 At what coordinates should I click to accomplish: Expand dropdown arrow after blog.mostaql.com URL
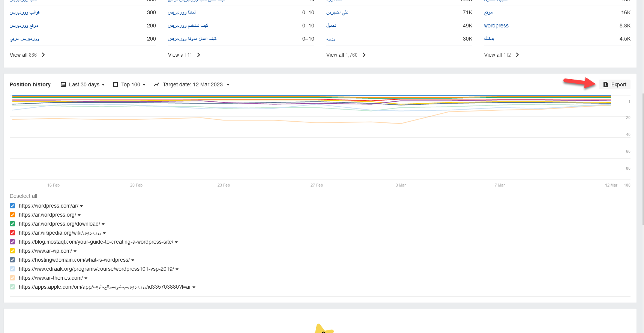[176, 242]
